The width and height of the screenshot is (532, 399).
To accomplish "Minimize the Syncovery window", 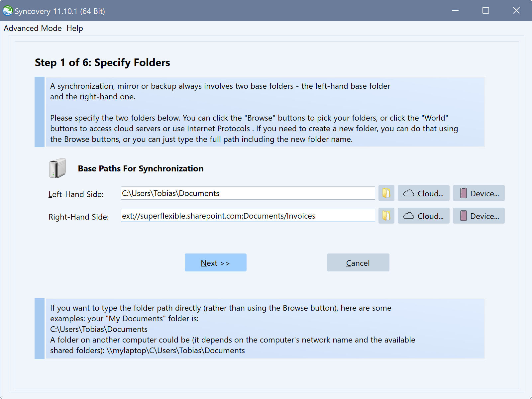I will 455,10.
